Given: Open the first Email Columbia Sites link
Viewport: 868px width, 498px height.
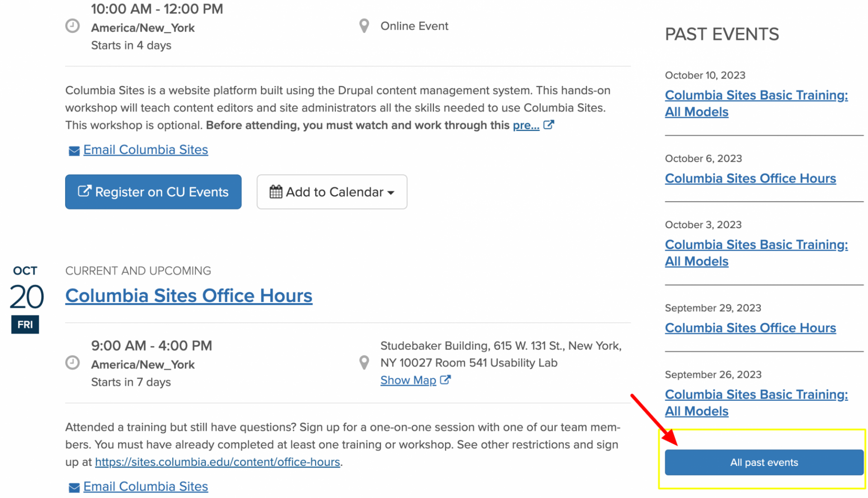Looking at the screenshot, I should [x=146, y=150].
